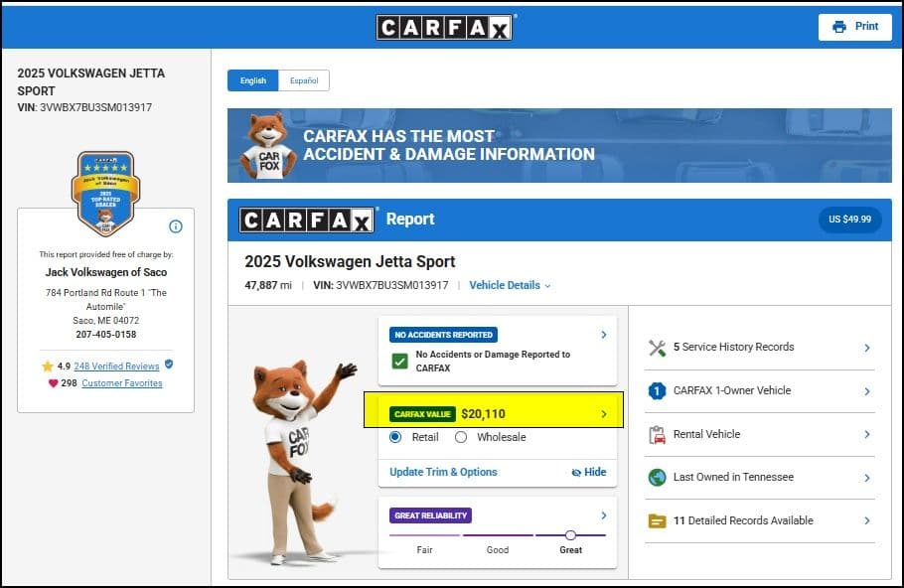Click the Car Fox mascot in the banner

(x=267, y=146)
